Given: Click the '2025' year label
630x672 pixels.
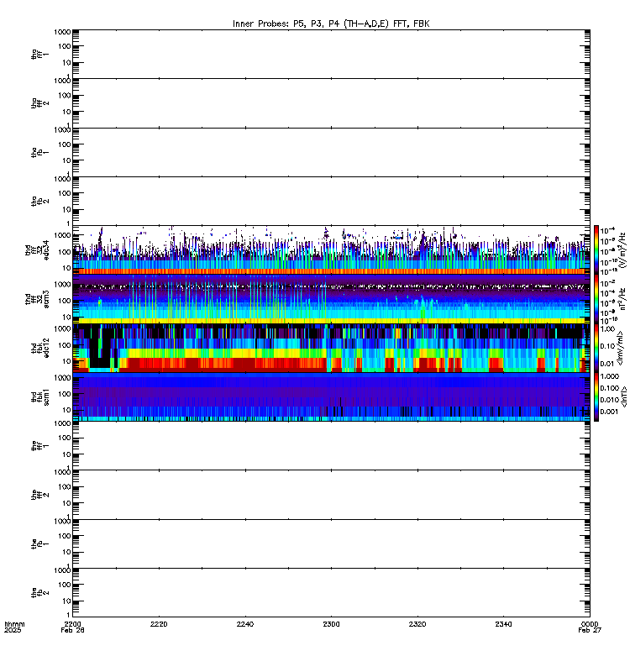Looking at the screenshot, I should [x=13, y=631].
